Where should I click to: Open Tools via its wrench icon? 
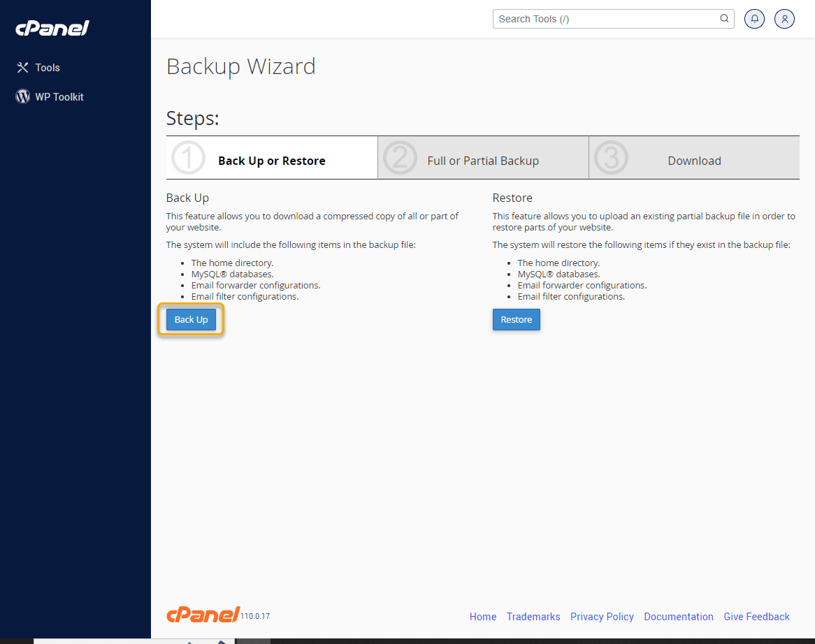(22, 68)
